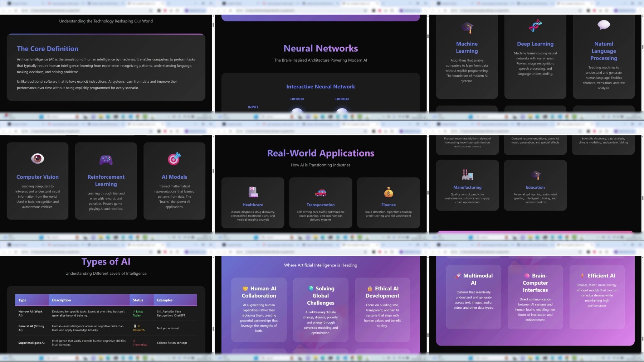644x362 pixels.
Task: Click the DNA icon on Deep Learning card
Action: 535,26
